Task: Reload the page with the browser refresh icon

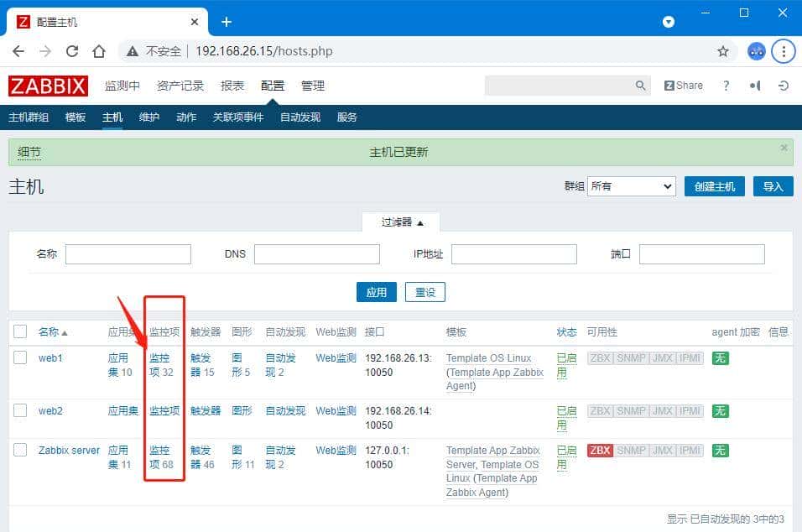Action: tap(74, 50)
